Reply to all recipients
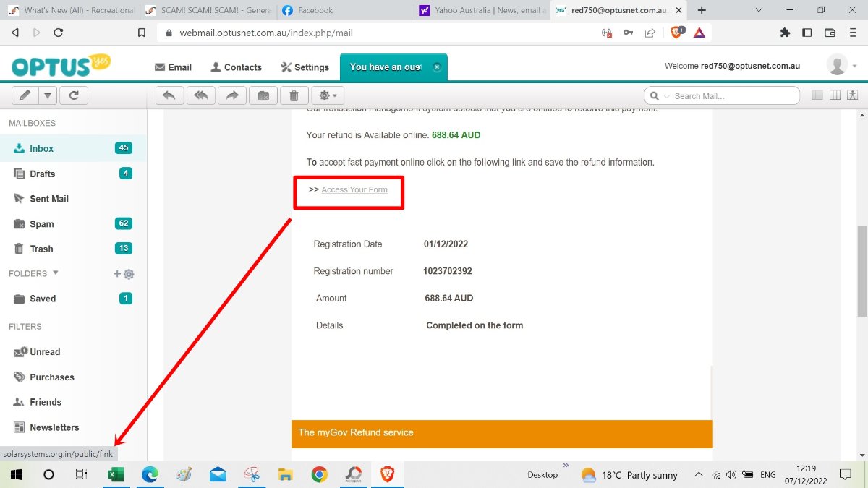This screenshot has width=868, height=488. pyautogui.click(x=201, y=95)
